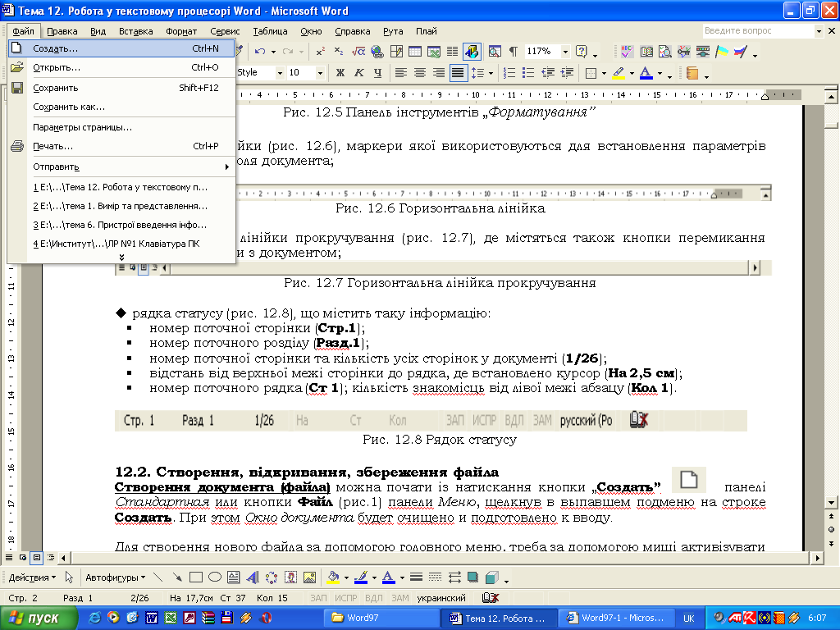Open the Help question-mark icon
Screen dimensions: 840x630
tap(582, 52)
